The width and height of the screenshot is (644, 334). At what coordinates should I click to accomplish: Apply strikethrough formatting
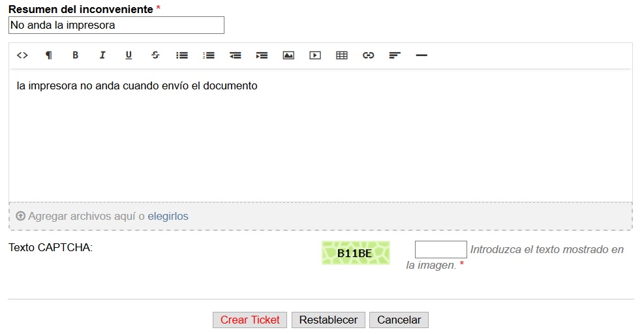(x=155, y=55)
